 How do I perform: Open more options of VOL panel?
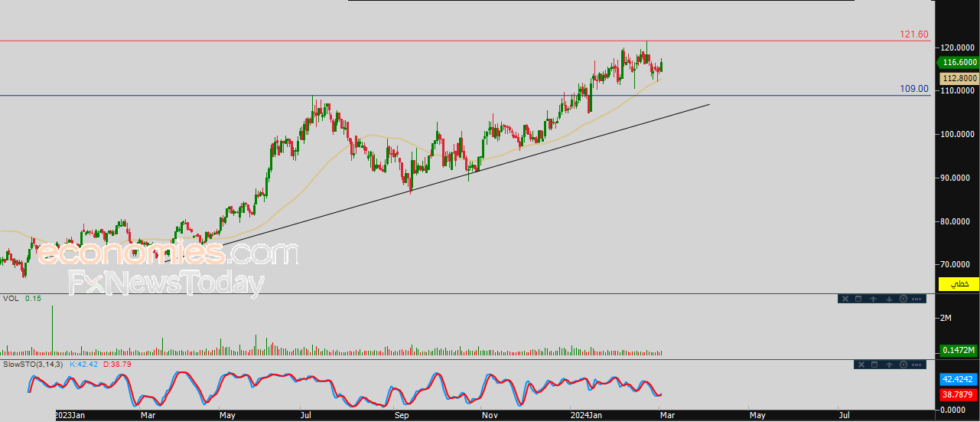[x=918, y=299]
